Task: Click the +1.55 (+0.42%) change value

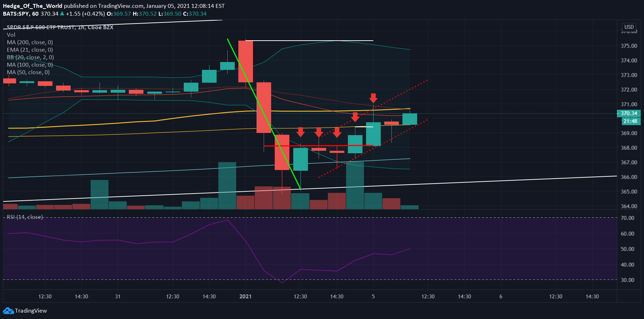Action: click(x=85, y=14)
